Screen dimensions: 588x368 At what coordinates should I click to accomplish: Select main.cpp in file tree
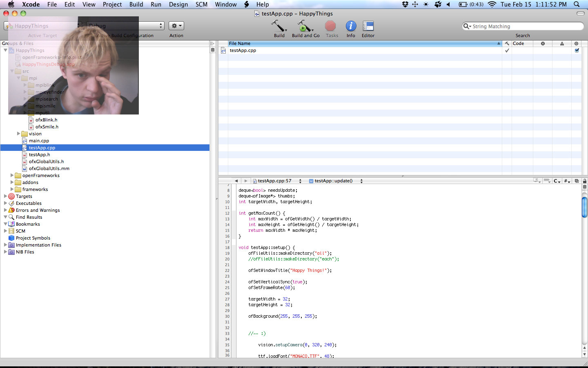click(39, 141)
